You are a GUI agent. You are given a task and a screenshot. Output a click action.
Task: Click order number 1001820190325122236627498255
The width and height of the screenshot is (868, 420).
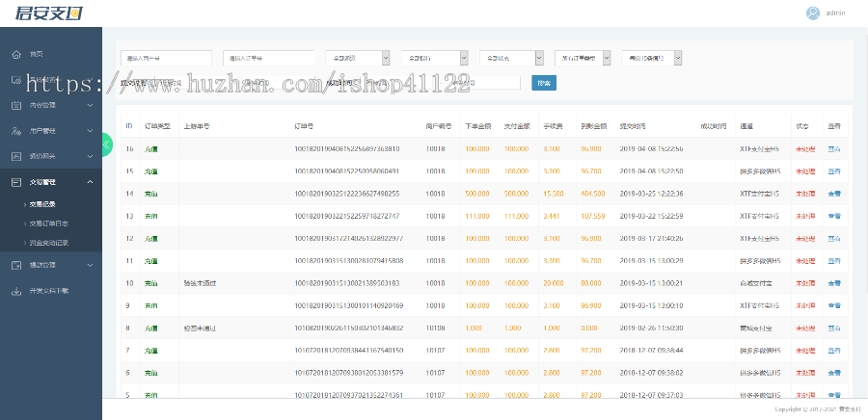coord(346,194)
